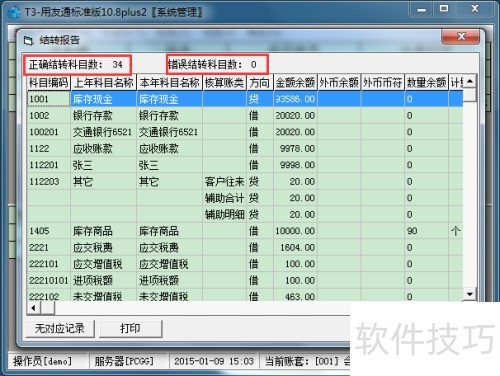
Task: Close the 结转报告 dialog
Action: click(x=461, y=36)
